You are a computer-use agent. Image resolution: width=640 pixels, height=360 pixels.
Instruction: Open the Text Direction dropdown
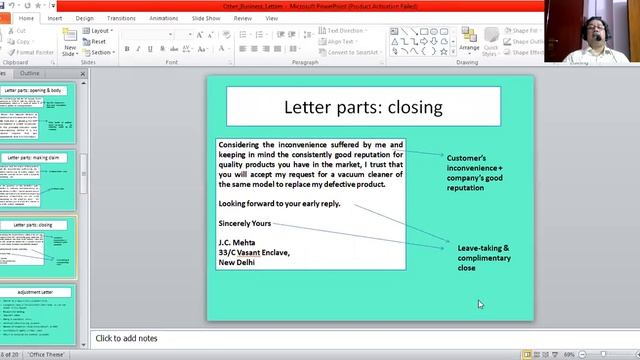[343, 31]
